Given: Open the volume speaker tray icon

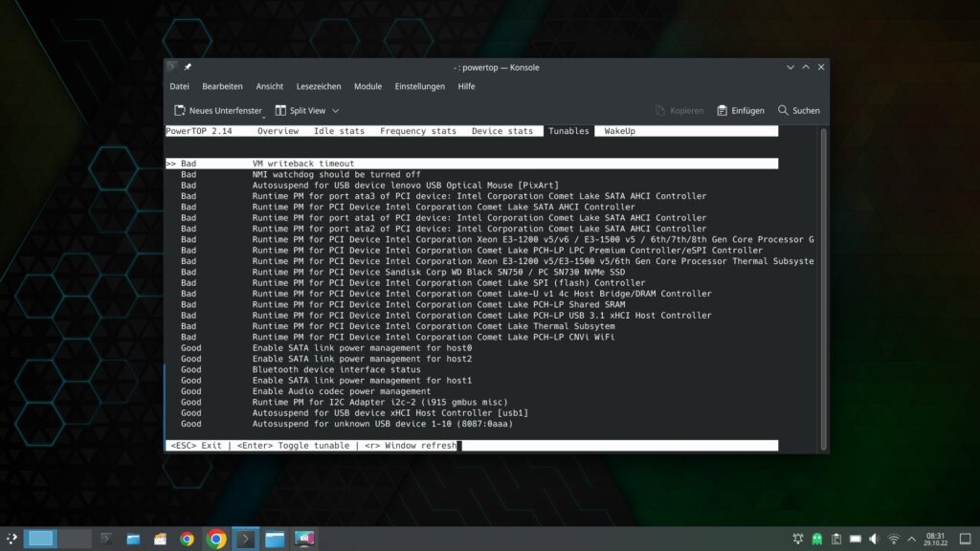Looking at the screenshot, I should tap(875, 539).
